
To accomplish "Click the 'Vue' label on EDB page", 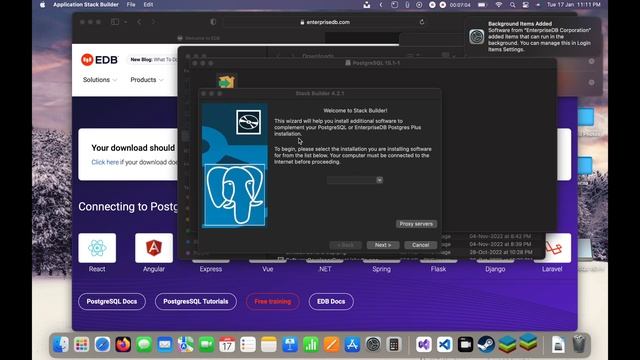I will coord(268,269).
